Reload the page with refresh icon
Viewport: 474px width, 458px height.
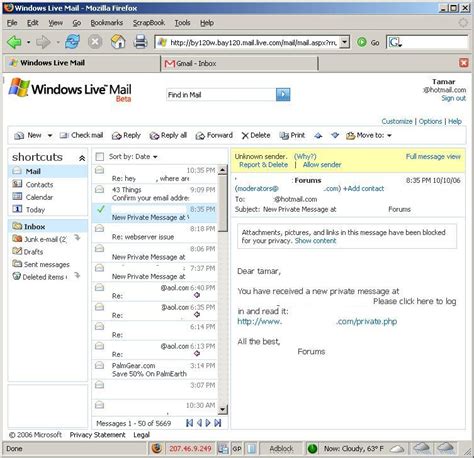[72, 42]
